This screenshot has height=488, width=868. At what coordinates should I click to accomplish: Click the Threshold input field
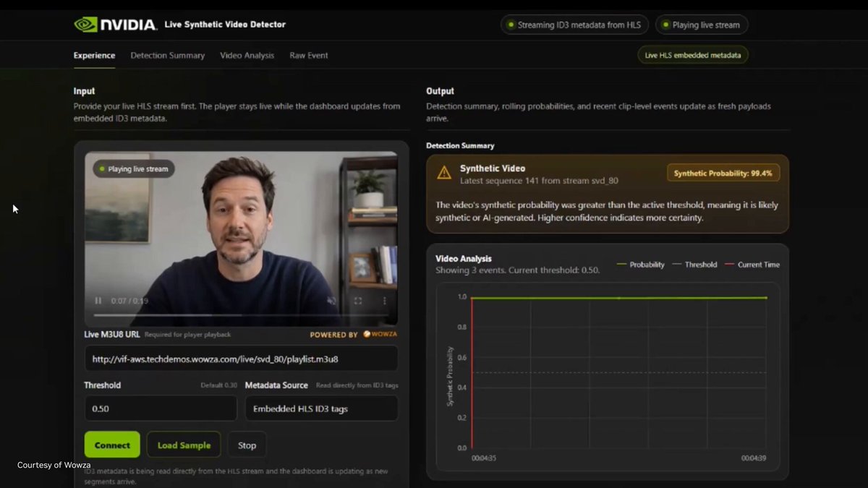[x=161, y=408]
